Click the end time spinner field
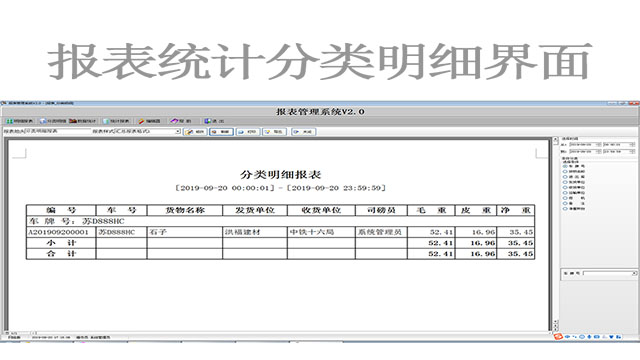640x360 pixels. 619,151
